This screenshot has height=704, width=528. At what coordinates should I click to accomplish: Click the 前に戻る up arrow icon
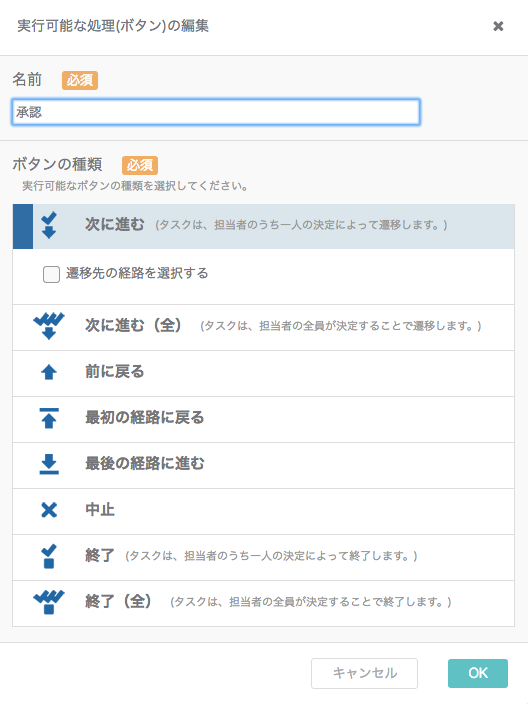coord(49,372)
